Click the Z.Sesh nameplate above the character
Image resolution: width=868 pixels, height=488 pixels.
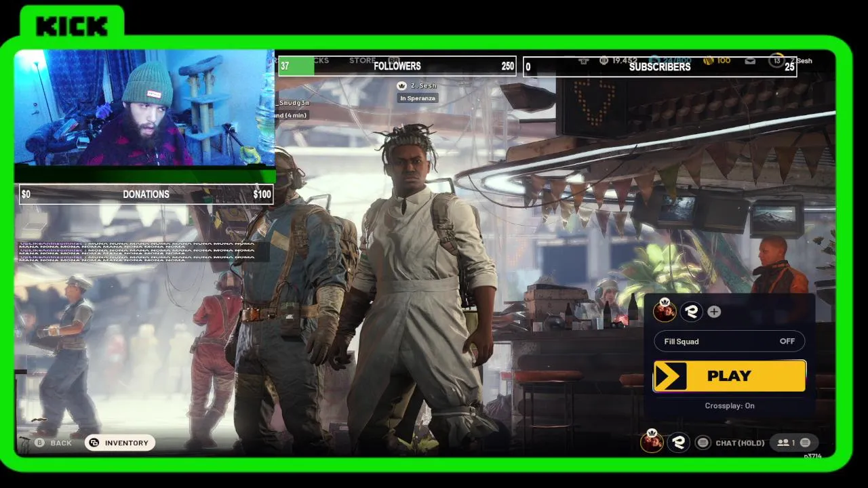[417, 86]
